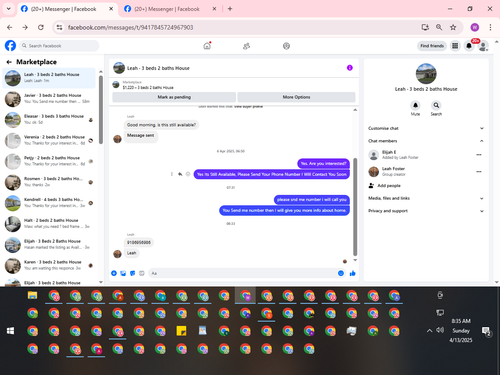The height and width of the screenshot is (375, 500).
Task: Open the notifications bell icon
Action: pyautogui.click(x=469, y=46)
